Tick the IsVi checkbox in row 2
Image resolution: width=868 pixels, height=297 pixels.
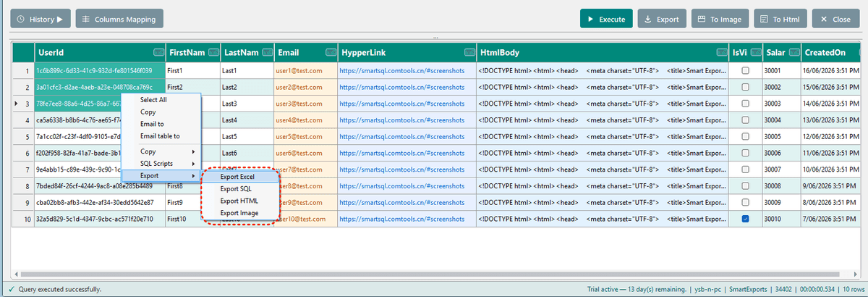coord(745,87)
